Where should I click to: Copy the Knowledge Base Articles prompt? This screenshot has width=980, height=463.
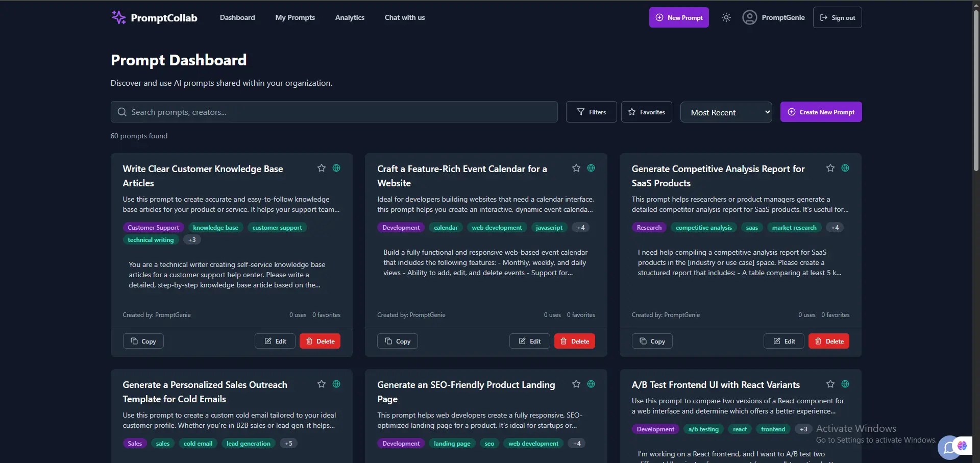143,341
